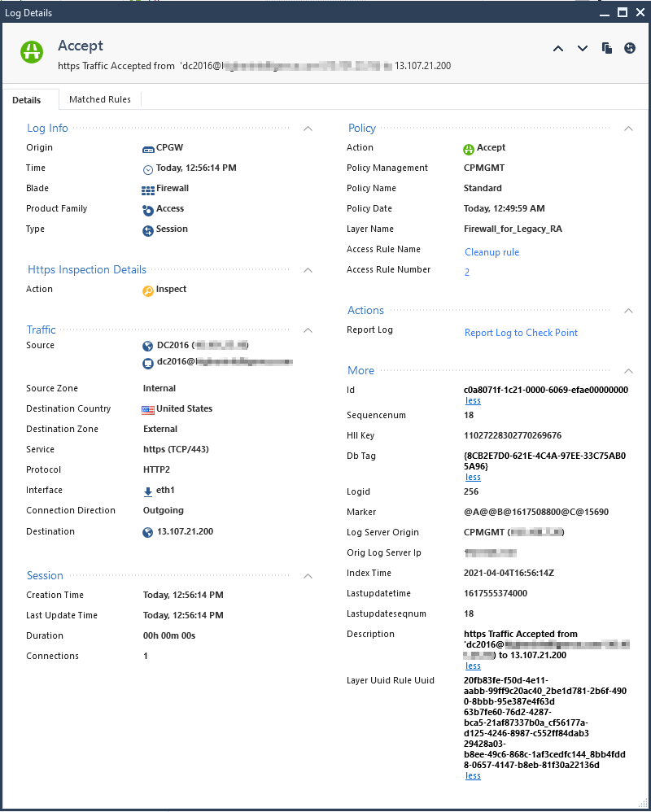The image size is (651, 812).
Task: Click the refresh globe icon in header
Action: [x=630, y=48]
